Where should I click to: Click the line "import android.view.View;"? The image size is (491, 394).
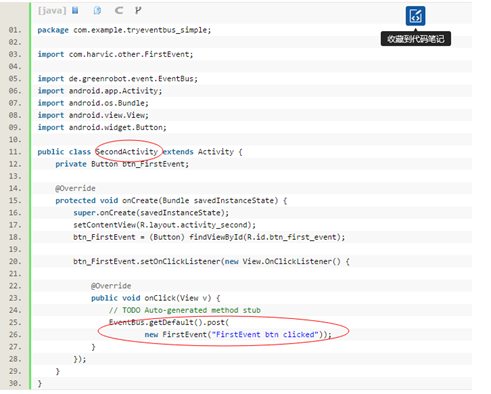tap(93, 115)
